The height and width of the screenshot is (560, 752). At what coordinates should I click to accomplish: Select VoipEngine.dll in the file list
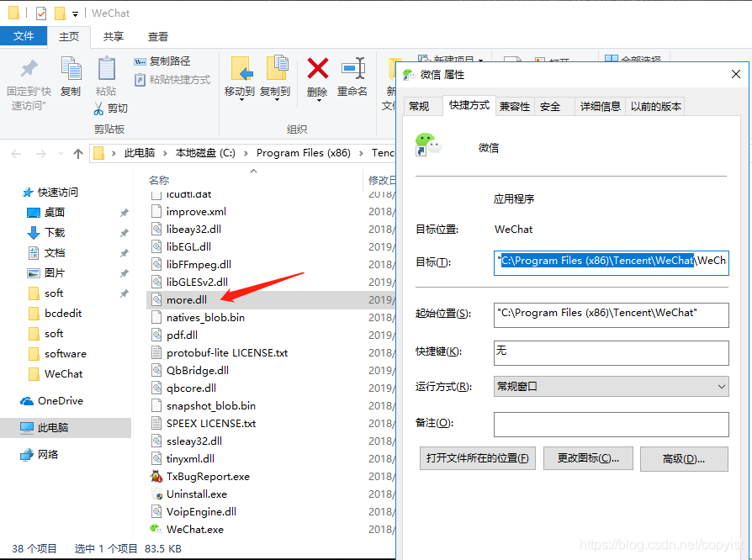click(201, 512)
